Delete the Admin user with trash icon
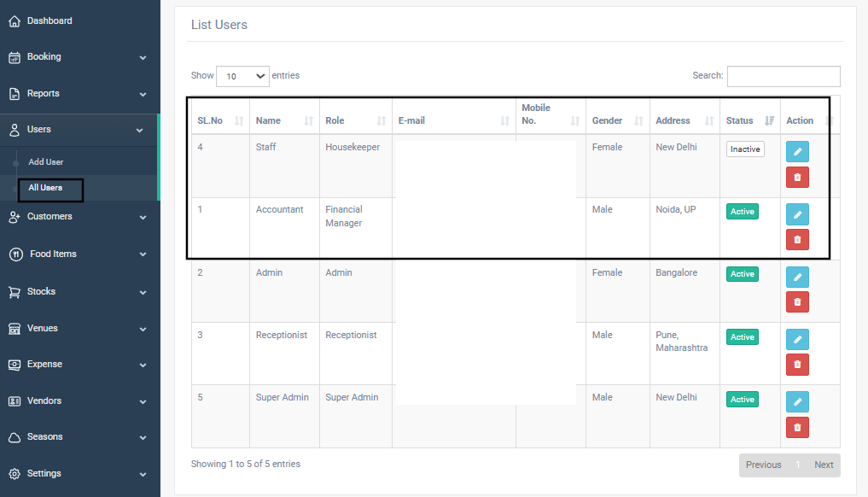Image resolution: width=868 pixels, height=497 pixels. (797, 302)
